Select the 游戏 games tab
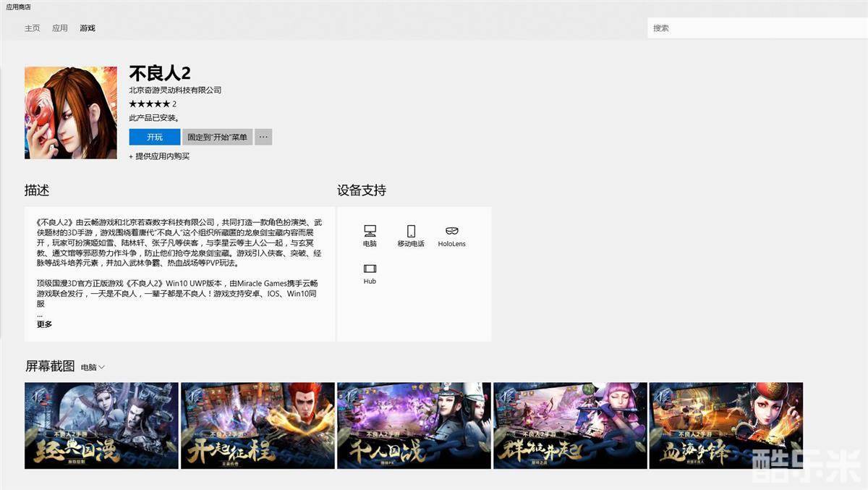868x490 pixels. [x=88, y=28]
